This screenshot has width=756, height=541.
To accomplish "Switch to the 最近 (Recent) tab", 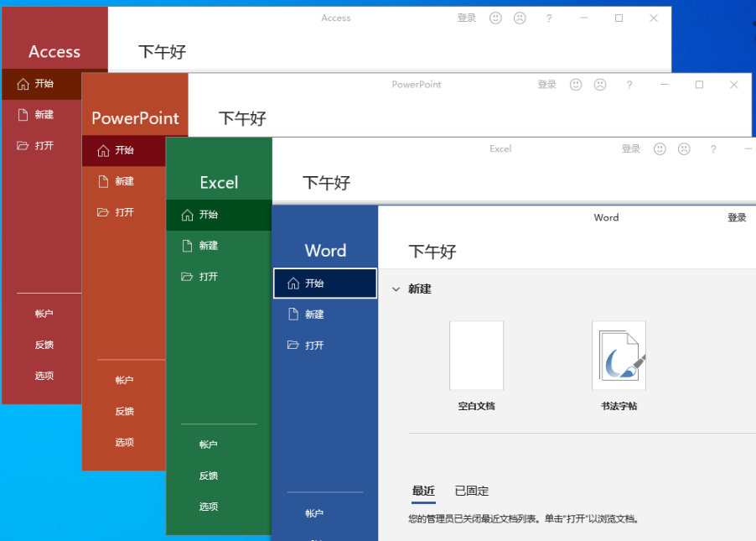I will pyautogui.click(x=423, y=492).
